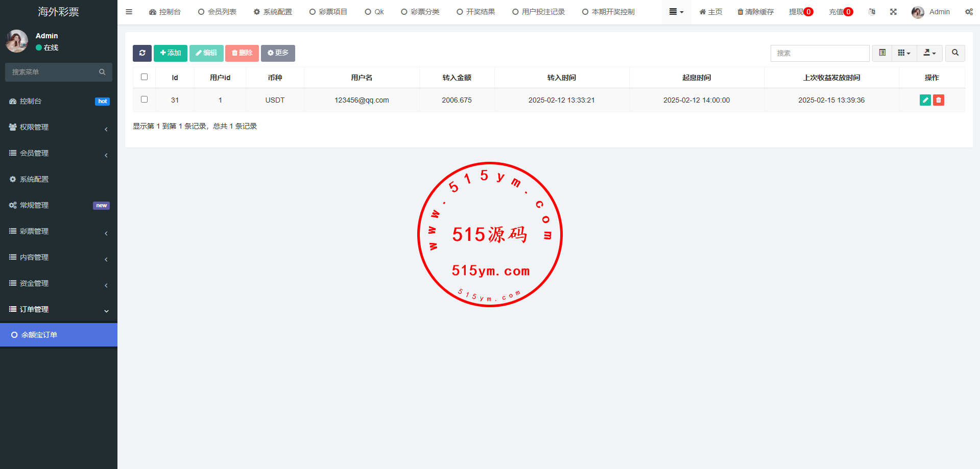980x469 pixels.
Task: Click the fullscreen expand icon in header
Action: pyautogui.click(x=893, y=12)
